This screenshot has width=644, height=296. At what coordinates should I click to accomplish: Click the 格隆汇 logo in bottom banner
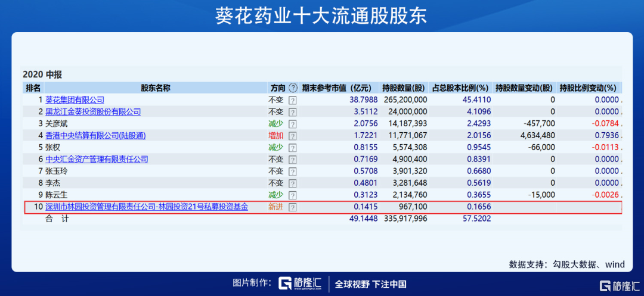point(300,283)
